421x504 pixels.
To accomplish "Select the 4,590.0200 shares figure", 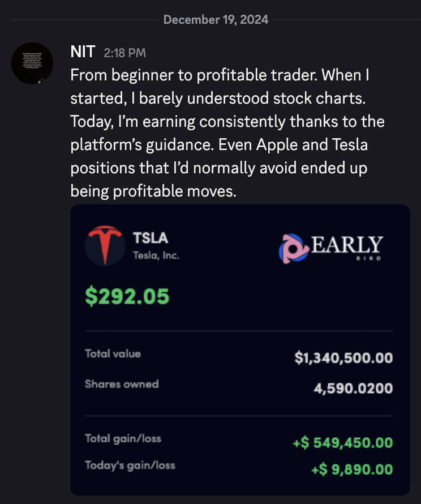I will (353, 388).
